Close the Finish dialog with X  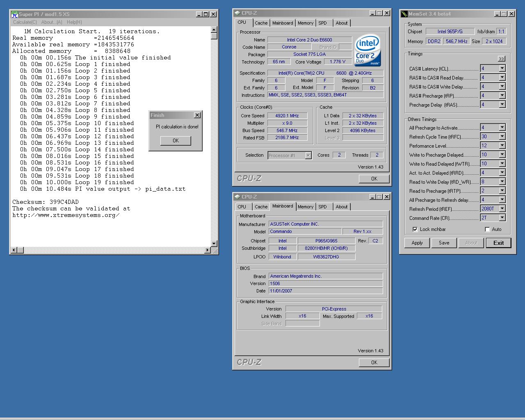coord(197,115)
